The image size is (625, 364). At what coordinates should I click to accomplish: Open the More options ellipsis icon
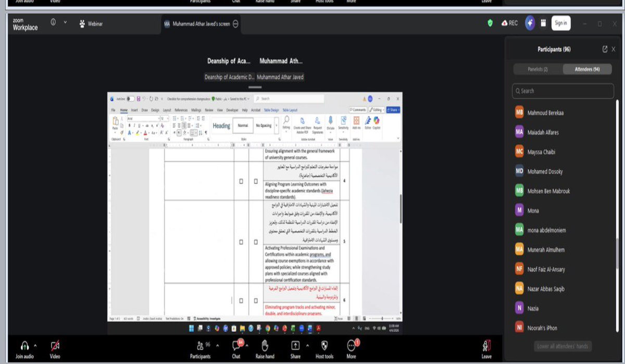(351, 346)
